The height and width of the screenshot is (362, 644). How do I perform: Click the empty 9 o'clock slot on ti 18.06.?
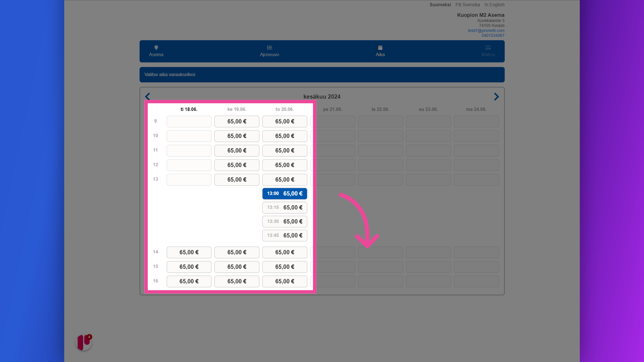click(189, 122)
